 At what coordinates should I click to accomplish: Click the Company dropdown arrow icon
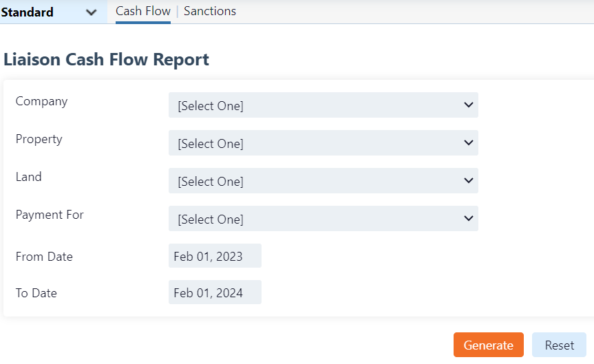click(x=469, y=105)
